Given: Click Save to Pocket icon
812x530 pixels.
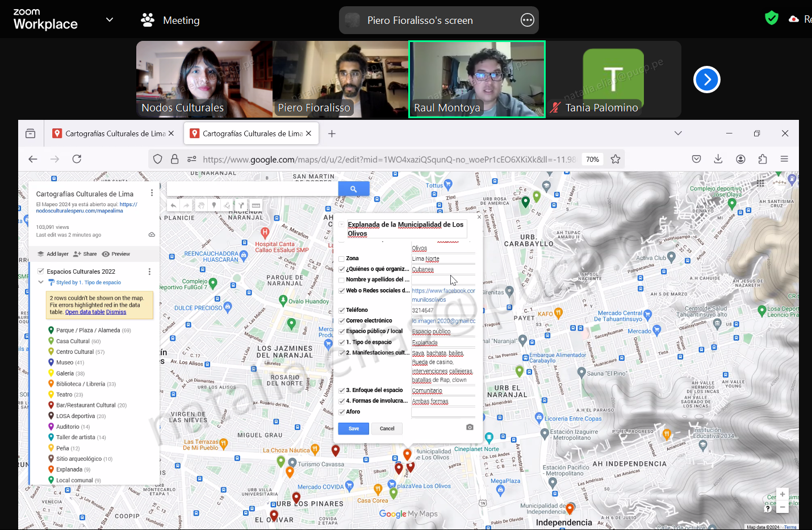Looking at the screenshot, I should tap(697, 159).
